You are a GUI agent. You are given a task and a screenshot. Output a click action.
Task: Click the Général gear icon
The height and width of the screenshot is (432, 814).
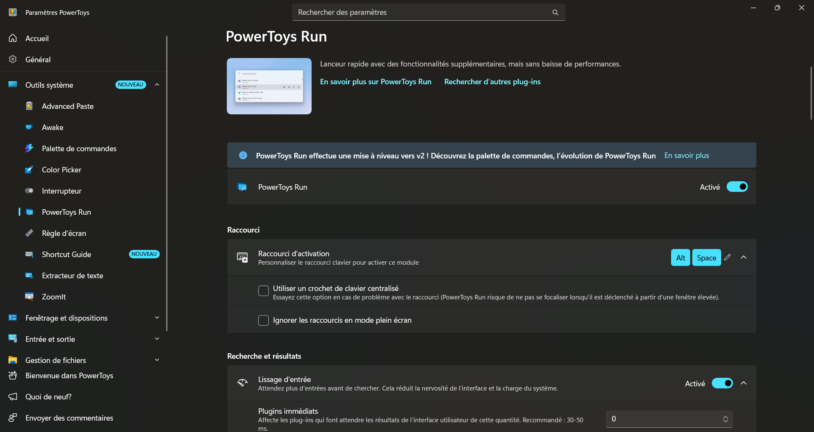tap(13, 59)
